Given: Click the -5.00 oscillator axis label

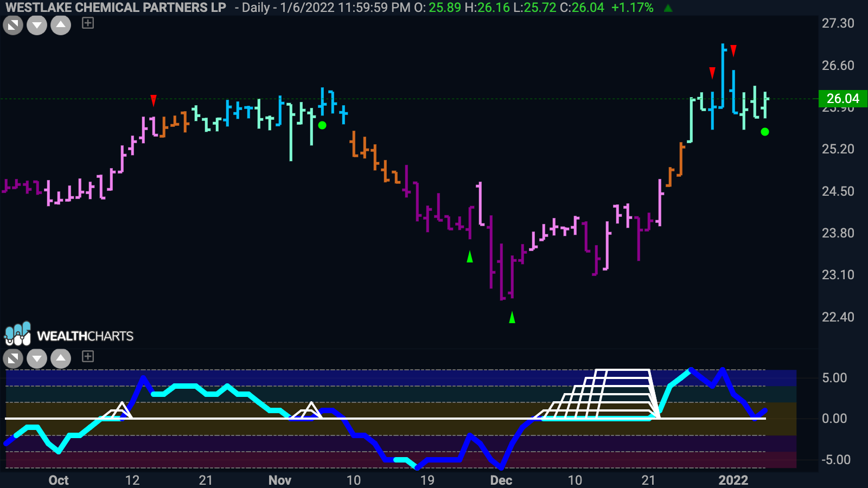Looking at the screenshot, I should point(836,460).
